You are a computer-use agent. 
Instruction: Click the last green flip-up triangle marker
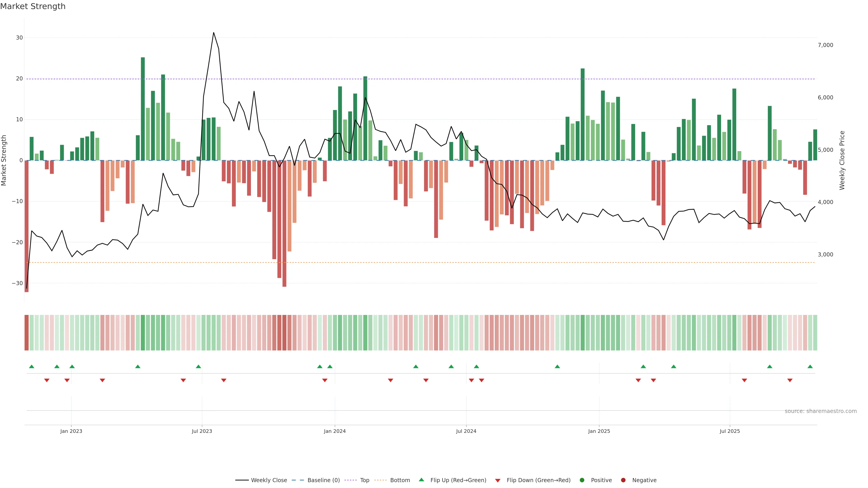(x=810, y=366)
